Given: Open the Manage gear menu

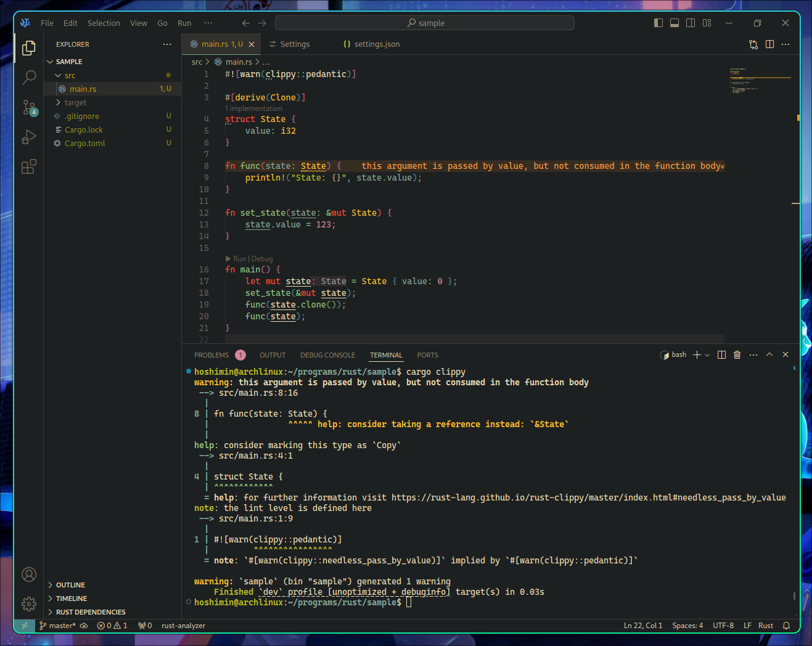Looking at the screenshot, I should 29,603.
